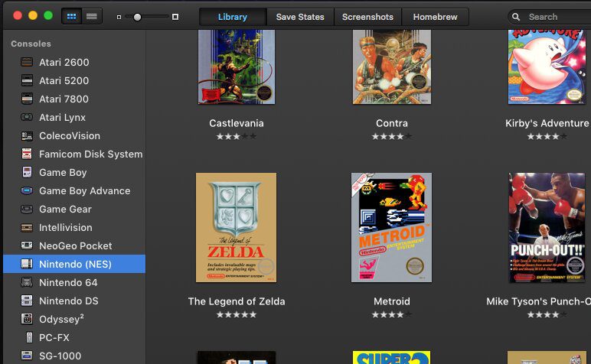
Task: Click the Contra title text
Action: (x=392, y=123)
